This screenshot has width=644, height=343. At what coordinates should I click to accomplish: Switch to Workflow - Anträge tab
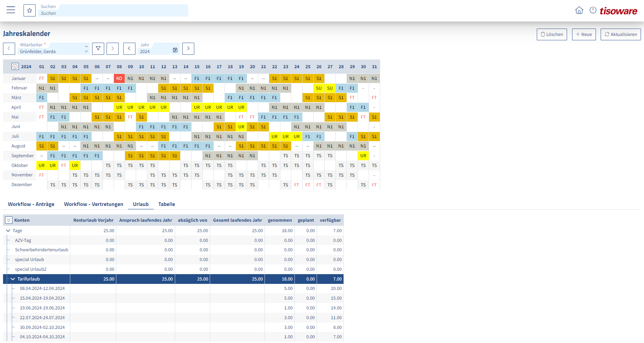click(31, 204)
